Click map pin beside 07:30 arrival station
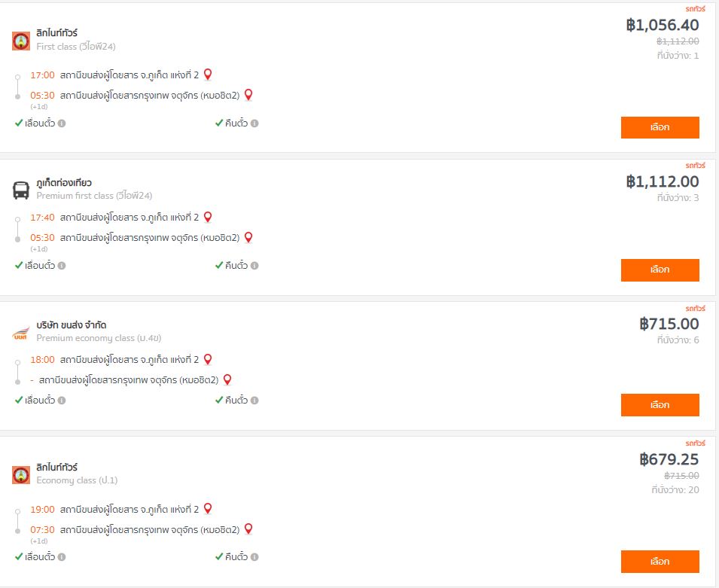This screenshot has height=588, width=719. [248, 529]
